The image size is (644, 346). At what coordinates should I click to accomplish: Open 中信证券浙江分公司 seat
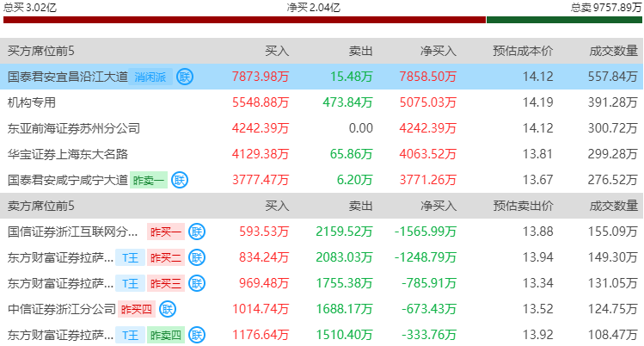[x=62, y=310]
